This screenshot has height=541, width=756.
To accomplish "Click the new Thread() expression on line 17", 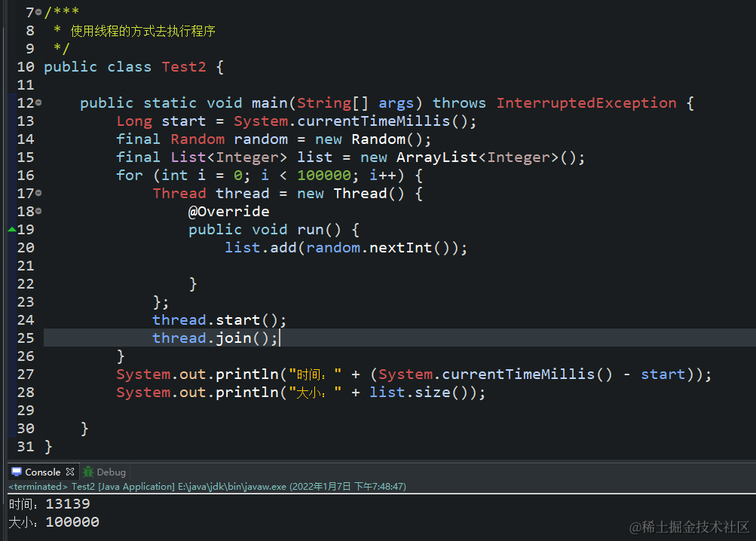I will [350, 194].
